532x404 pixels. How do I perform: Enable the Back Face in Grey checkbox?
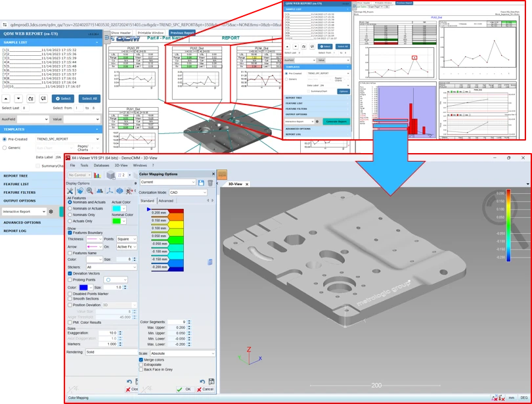point(141,369)
